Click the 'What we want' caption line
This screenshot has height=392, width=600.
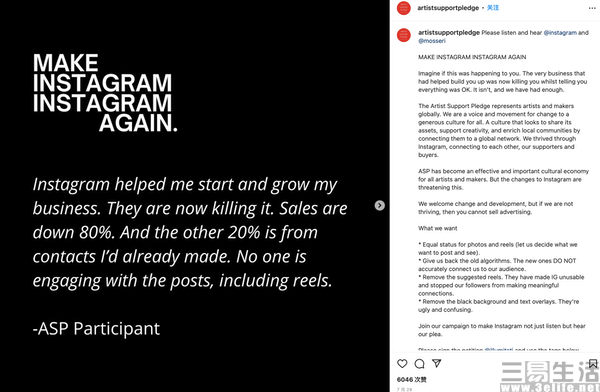(437, 228)
